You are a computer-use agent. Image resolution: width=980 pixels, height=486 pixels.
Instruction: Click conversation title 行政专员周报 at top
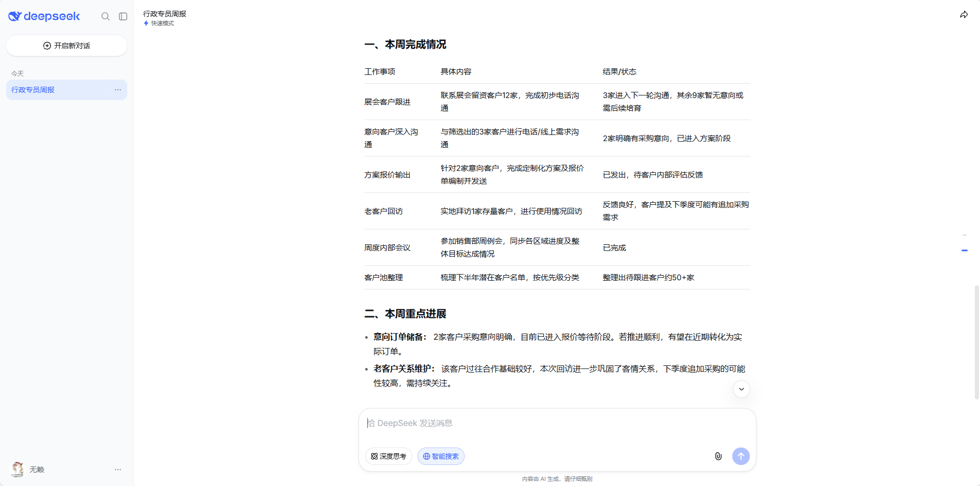[x=165, y=14]
